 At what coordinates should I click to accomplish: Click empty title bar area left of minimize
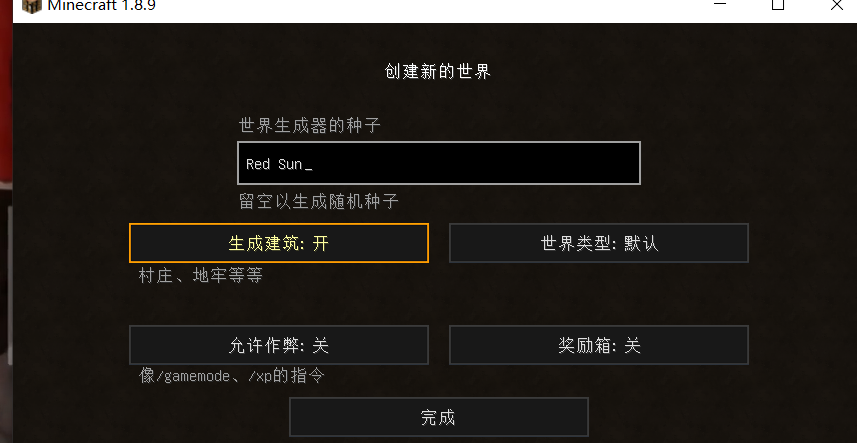[x=450, y=6]
